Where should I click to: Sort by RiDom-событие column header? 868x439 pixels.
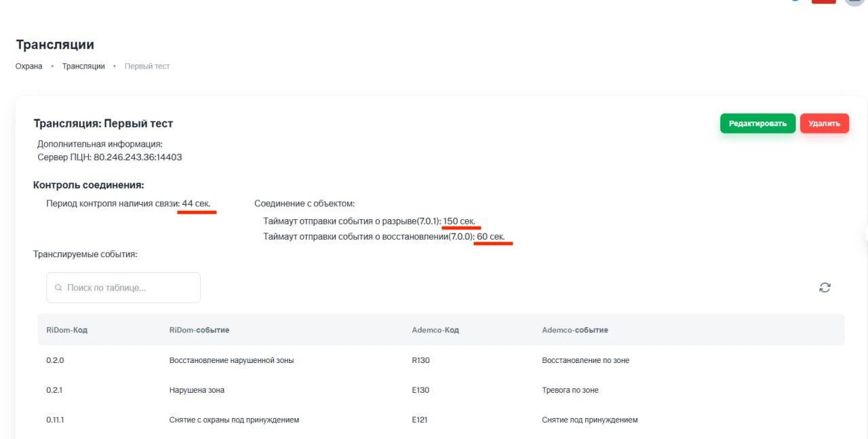[x=199, y=330]
